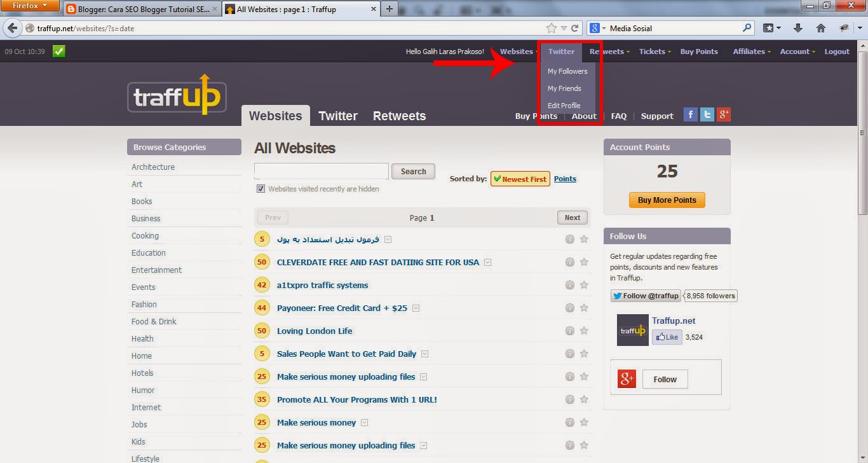Screen dimensions: 868x463
Task: Click the Search button
Action: pyautogui.click(x=413, y=171)
